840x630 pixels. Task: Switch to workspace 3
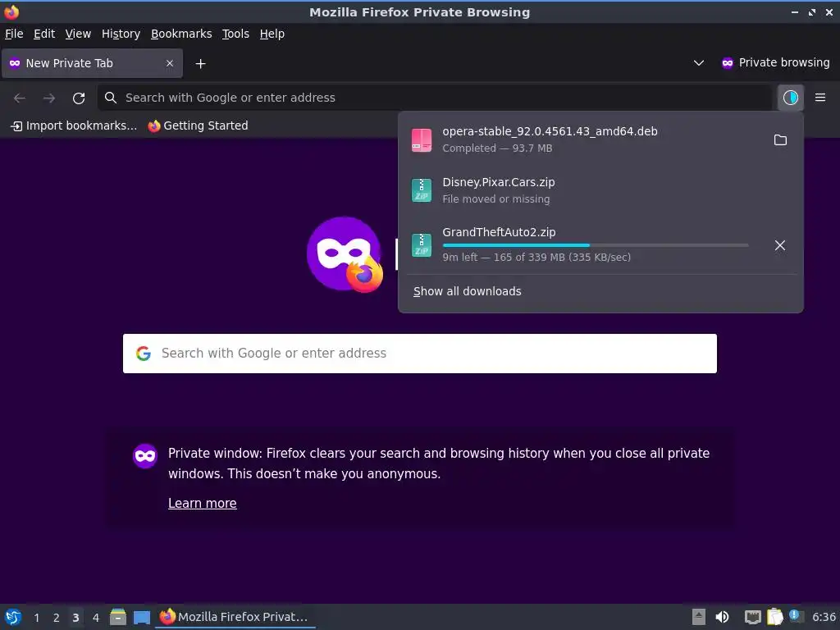click(76, 618)
